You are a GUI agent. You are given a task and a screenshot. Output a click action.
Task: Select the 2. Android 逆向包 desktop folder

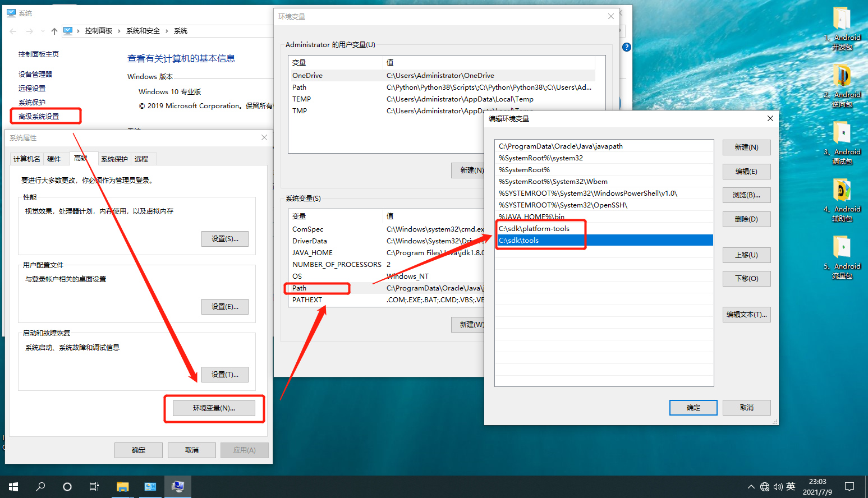pyautogui.click(x=842, y=85)
